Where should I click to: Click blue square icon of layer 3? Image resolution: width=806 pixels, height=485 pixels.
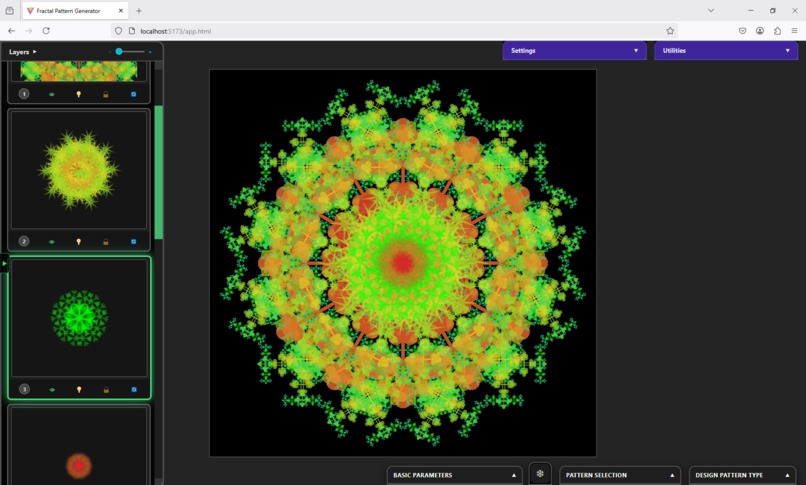click(134, 389)
